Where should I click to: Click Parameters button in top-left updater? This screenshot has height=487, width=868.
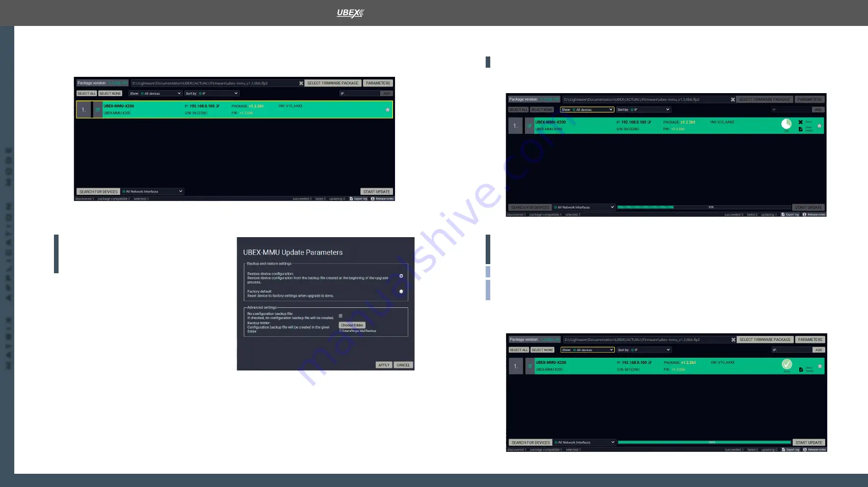(378, 83)
